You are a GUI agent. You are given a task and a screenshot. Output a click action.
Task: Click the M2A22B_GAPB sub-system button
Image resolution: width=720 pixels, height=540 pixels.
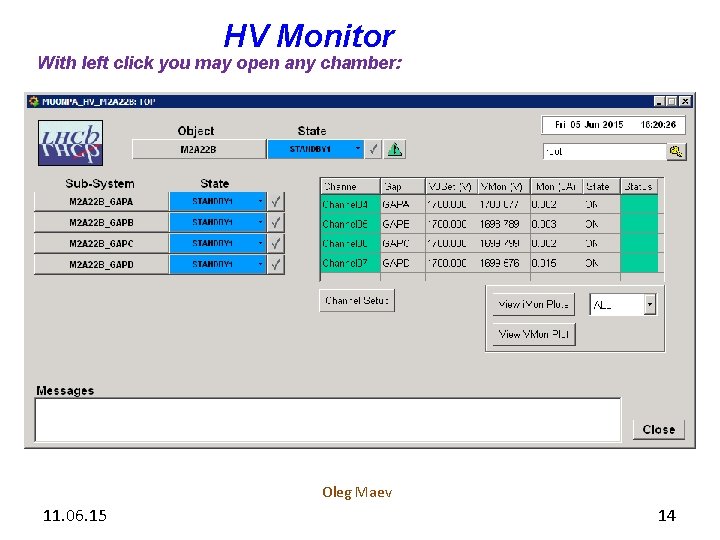(101, 223)
